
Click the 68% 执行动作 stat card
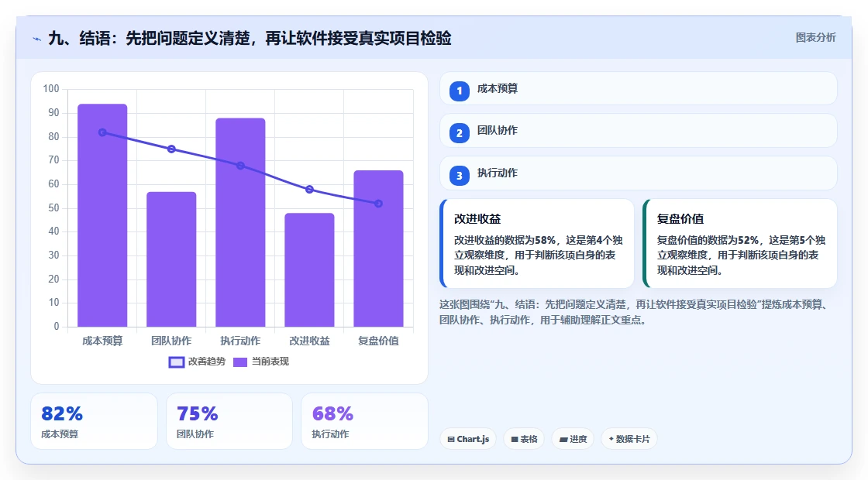pos(364,421)
